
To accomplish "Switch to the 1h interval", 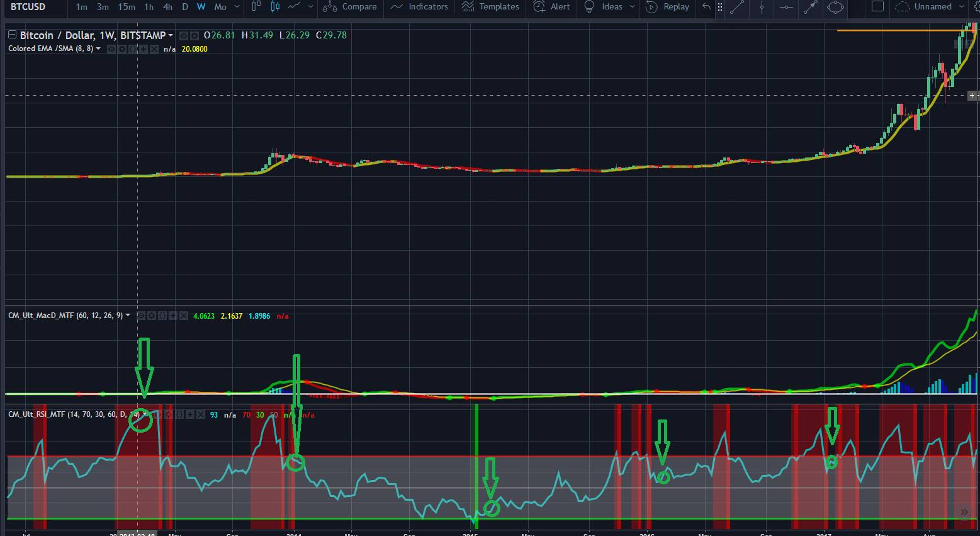I will 149,7.
